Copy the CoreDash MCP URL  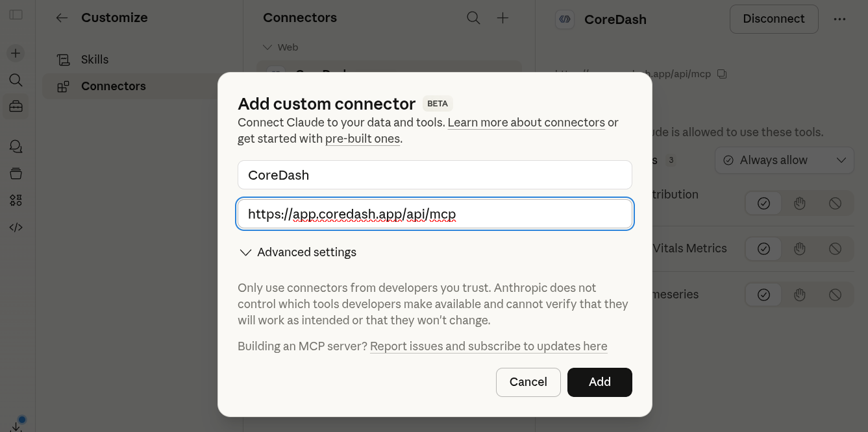pyautogui.click(x=722, y=74)
